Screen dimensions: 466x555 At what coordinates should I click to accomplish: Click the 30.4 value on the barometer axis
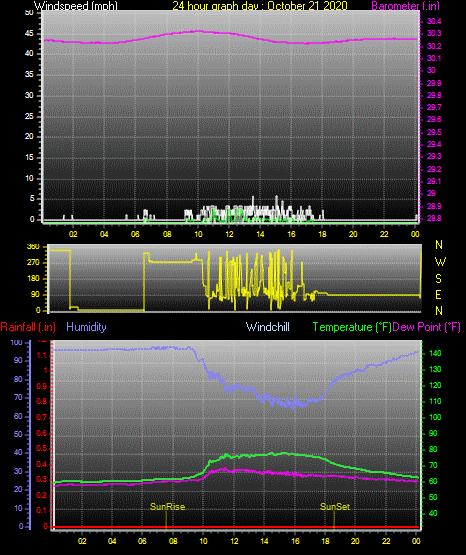pyautogui.click(x=434, y=21)
